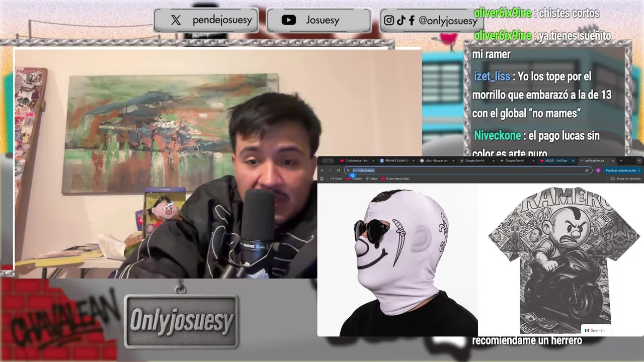This screenshot has width=644, height=362.
Task: Click the Onlyjosuesy sign in overlay
Action: click(x=181, y=321)
